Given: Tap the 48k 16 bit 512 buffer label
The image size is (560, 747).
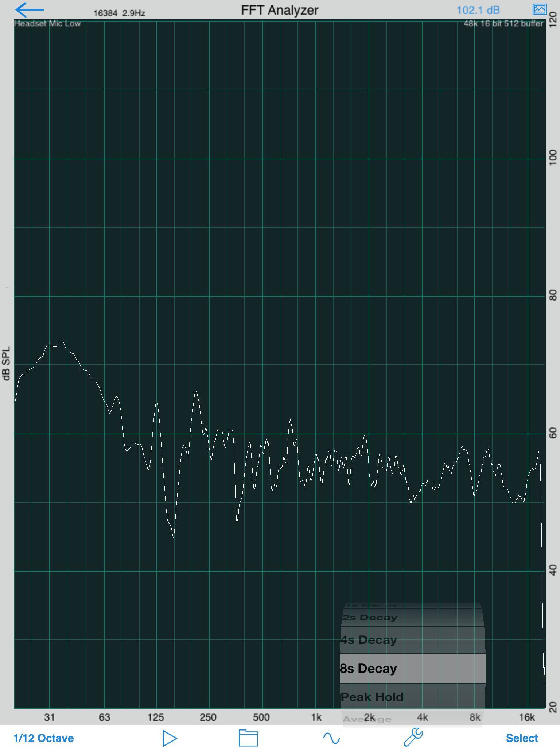Looking at the screenshot, I should [x=503, y=23].
